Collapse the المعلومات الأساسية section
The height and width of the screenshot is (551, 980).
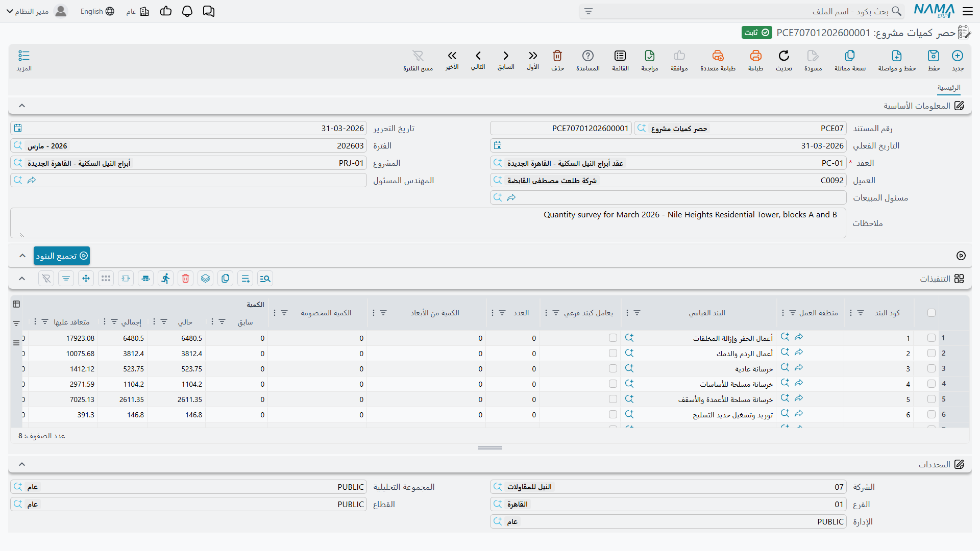coord(22,106)
